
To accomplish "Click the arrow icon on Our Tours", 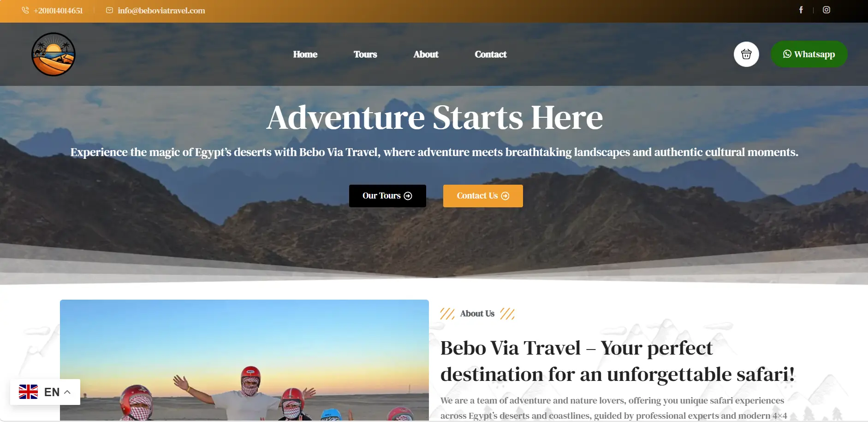I will click(408, 196).
